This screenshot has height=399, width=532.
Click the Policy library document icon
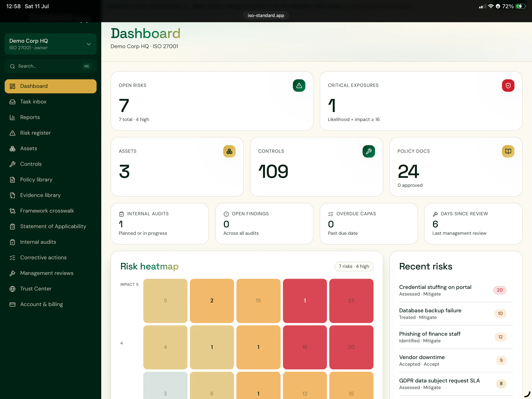pyautogui.click(x=12, y=180)
